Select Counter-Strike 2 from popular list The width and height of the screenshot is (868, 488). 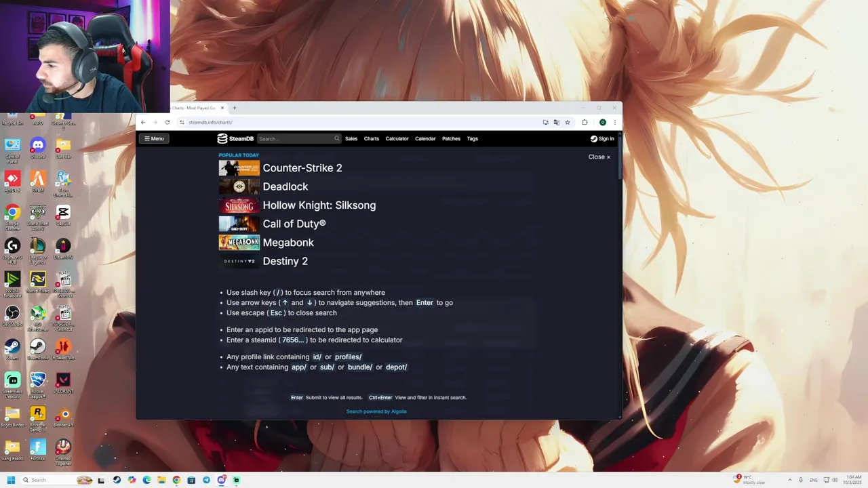[x=302, y=168]
